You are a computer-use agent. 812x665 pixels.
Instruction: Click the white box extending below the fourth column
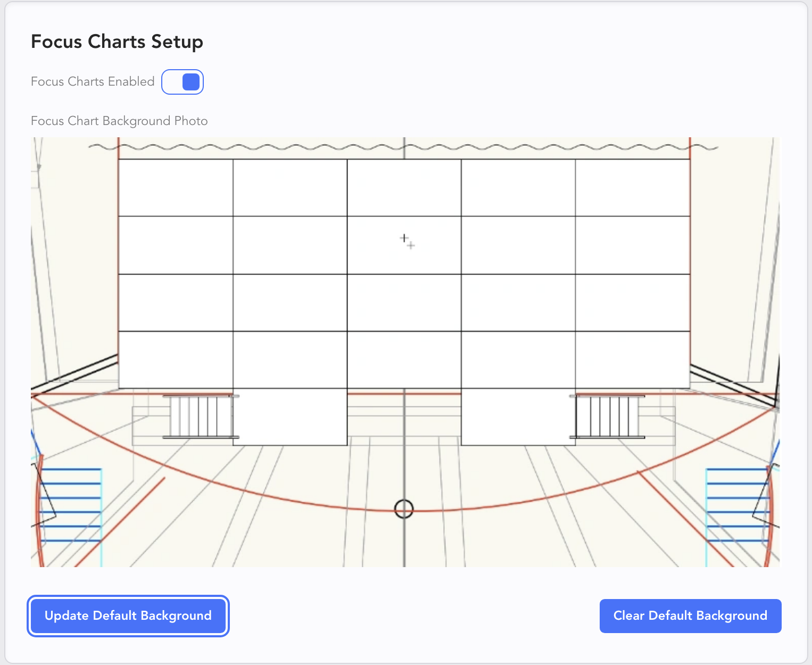coord(518,417)
